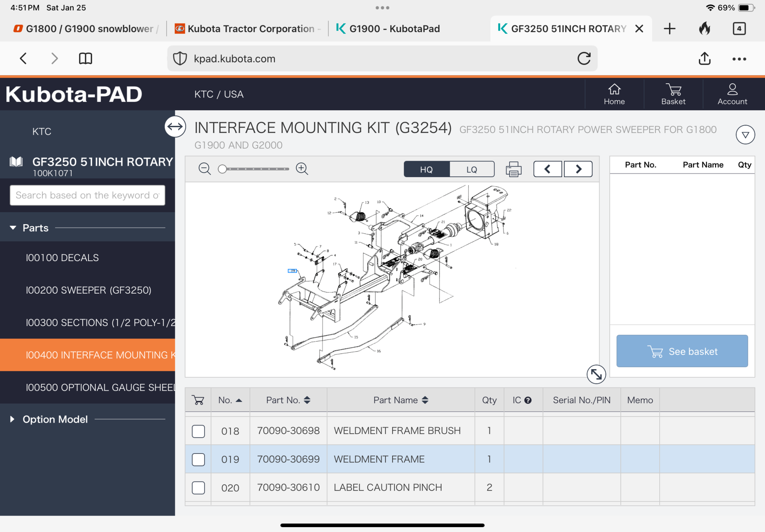
Task: Click the See basket button
Action: (682, 351)
